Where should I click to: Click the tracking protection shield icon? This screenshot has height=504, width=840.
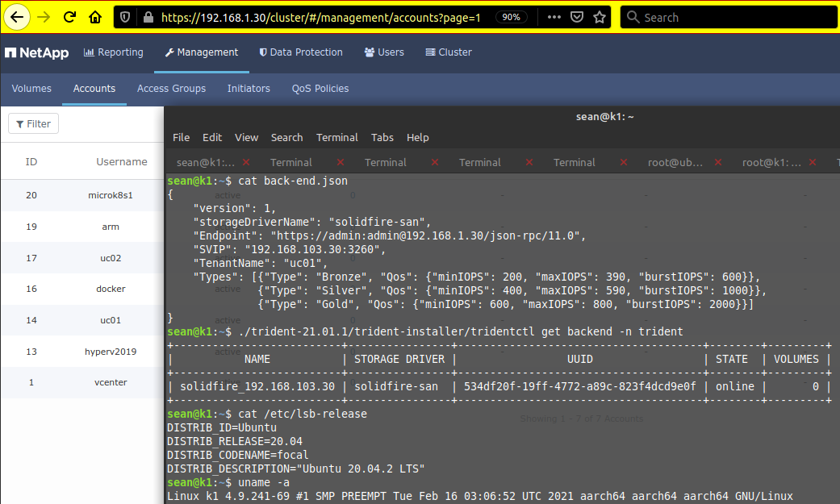pyautogui.click(x=125, y=17)
